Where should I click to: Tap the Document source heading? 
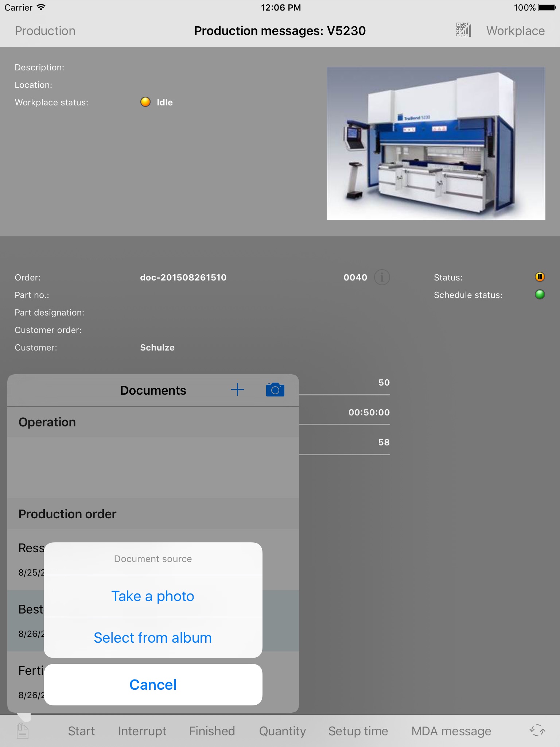[x=153, y=559]
